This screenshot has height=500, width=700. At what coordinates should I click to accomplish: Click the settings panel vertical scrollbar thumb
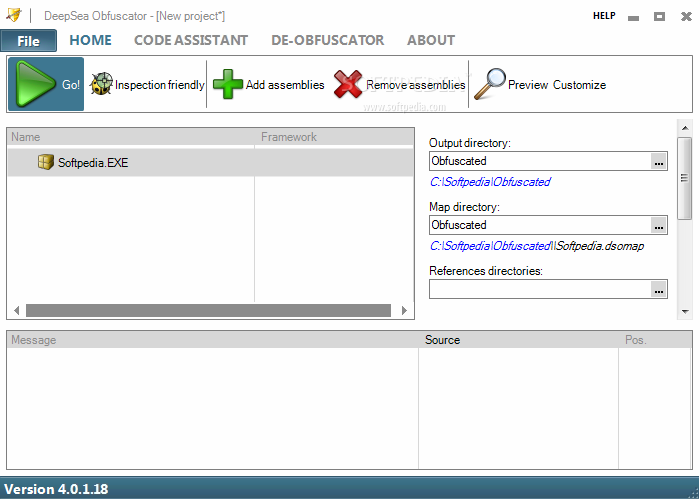(x=685, y=178)
